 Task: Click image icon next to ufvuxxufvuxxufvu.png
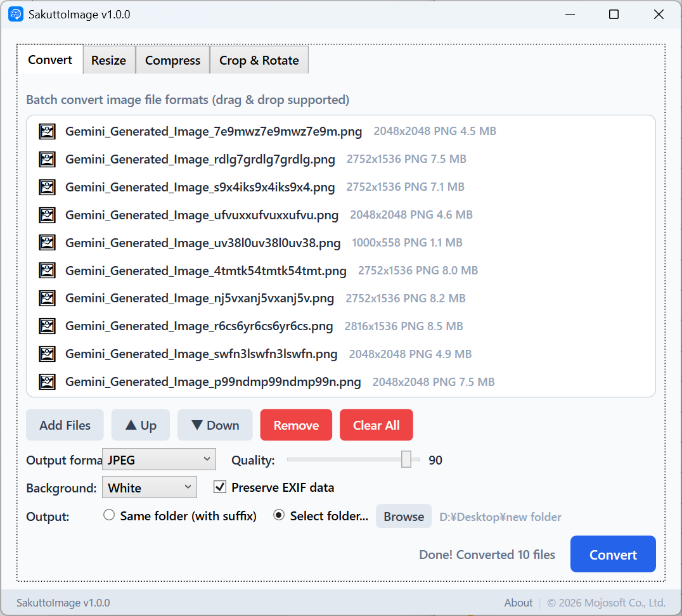coord(47,215)
